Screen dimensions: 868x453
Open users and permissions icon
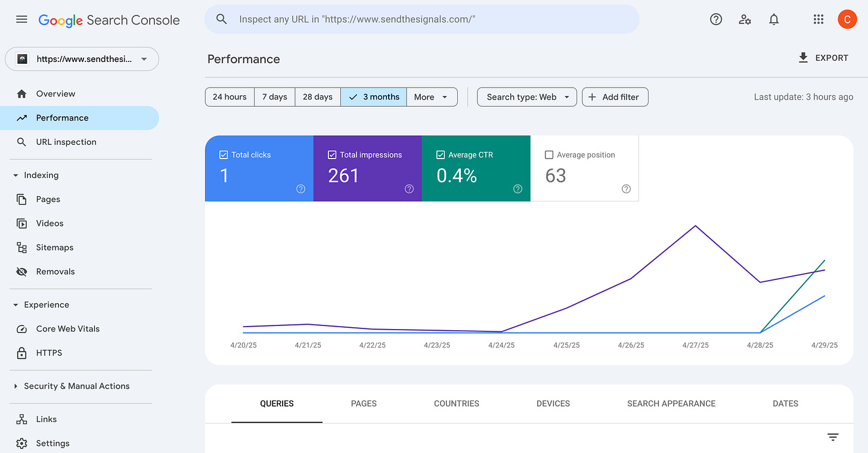click(x=745, y=19)
